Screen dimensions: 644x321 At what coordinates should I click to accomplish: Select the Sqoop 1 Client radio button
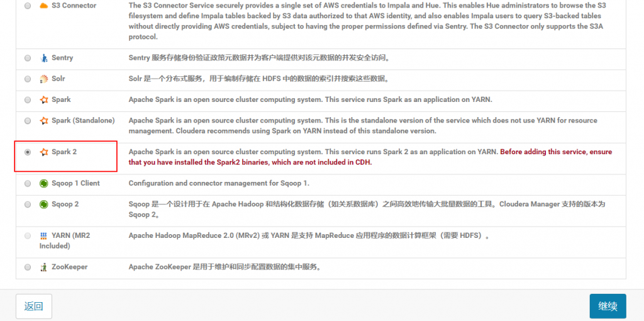click(28, 183)
